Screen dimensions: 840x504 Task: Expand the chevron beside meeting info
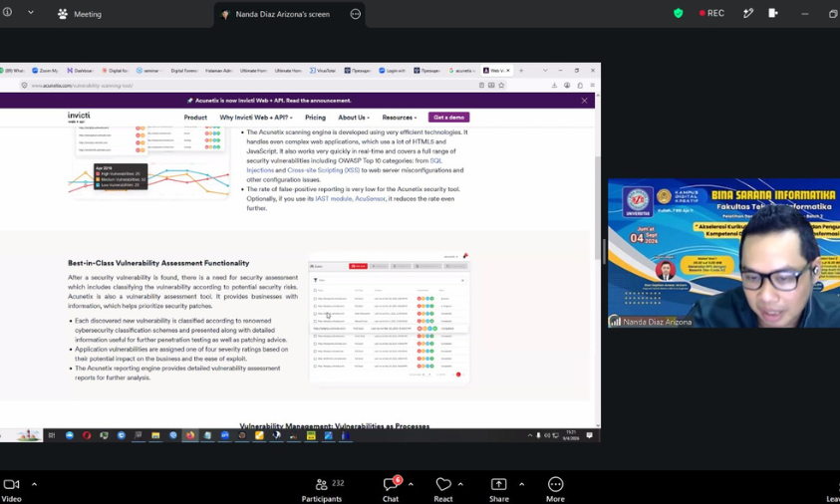point(31,12)
